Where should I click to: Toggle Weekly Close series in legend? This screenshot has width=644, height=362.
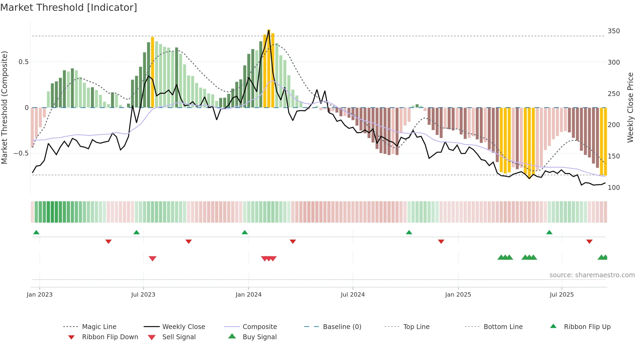pyautogui.click(x=174, y=327)
